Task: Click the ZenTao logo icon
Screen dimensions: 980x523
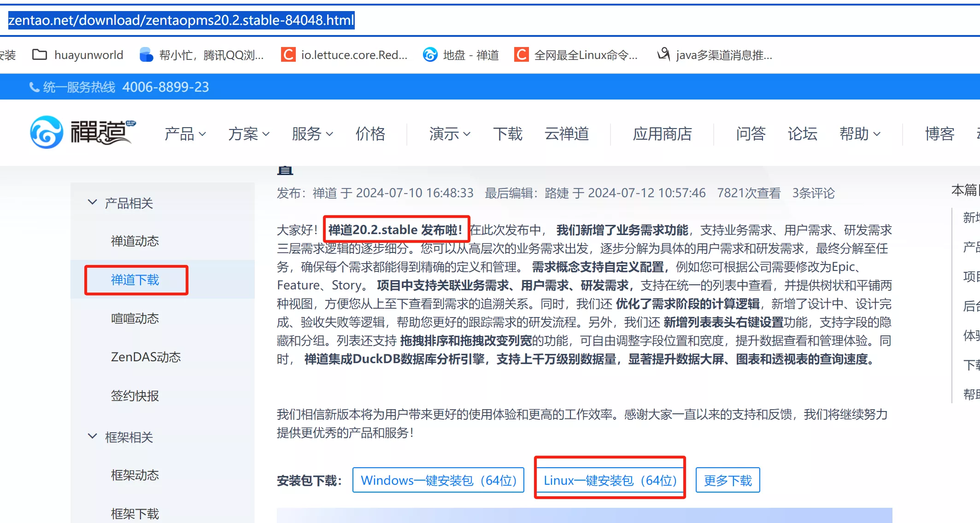Action: [x=46, y=132]
